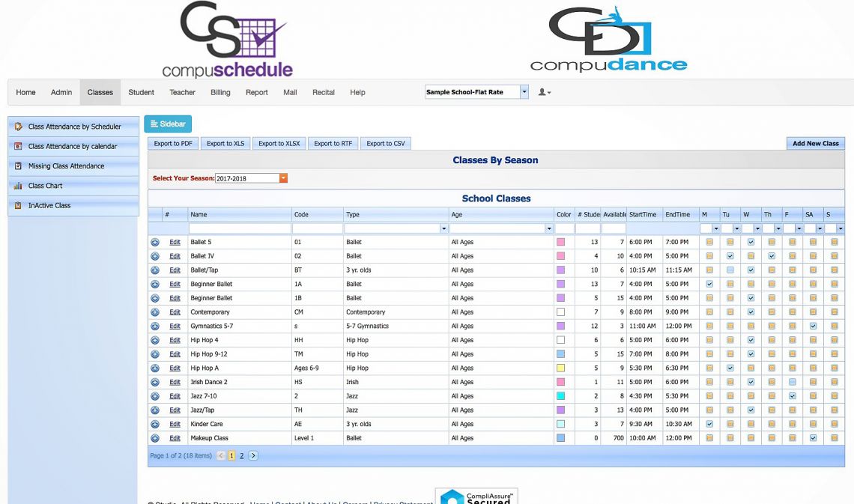Viewport: 854px width, 504px height.
Task: Click the Class Attendance by Scheduler icon
Action: [19, 127]
